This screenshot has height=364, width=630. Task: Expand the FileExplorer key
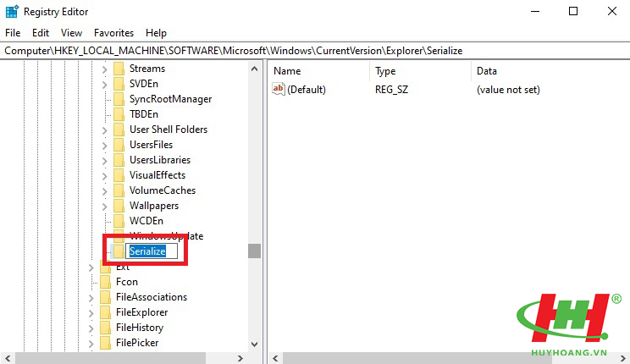tap(91, 313)
